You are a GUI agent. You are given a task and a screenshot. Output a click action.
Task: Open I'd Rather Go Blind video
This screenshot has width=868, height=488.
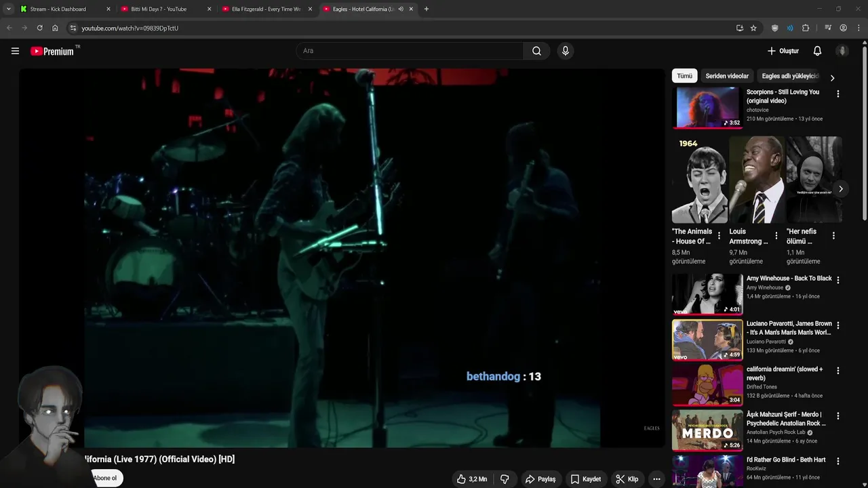[707, 472]
